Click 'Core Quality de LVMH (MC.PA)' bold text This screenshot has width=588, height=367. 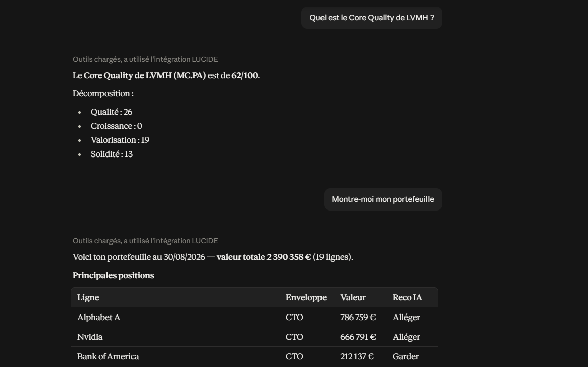click(145, 75)
